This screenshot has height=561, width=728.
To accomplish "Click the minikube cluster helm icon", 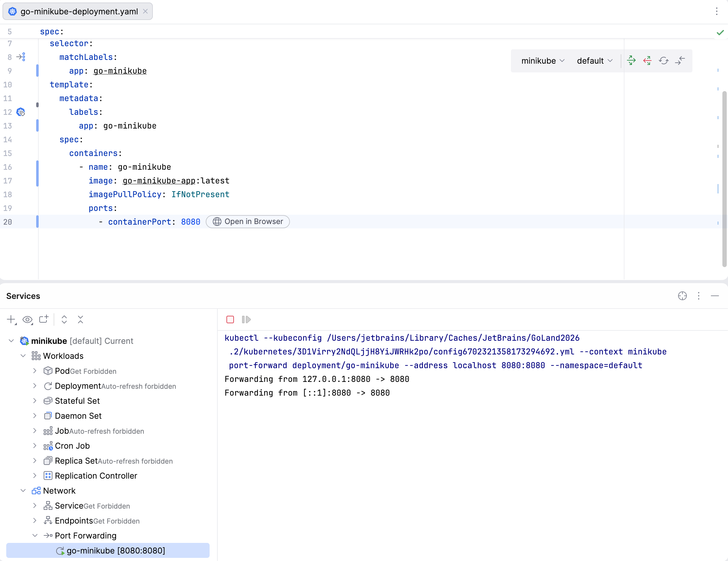I will click(24, 341).
